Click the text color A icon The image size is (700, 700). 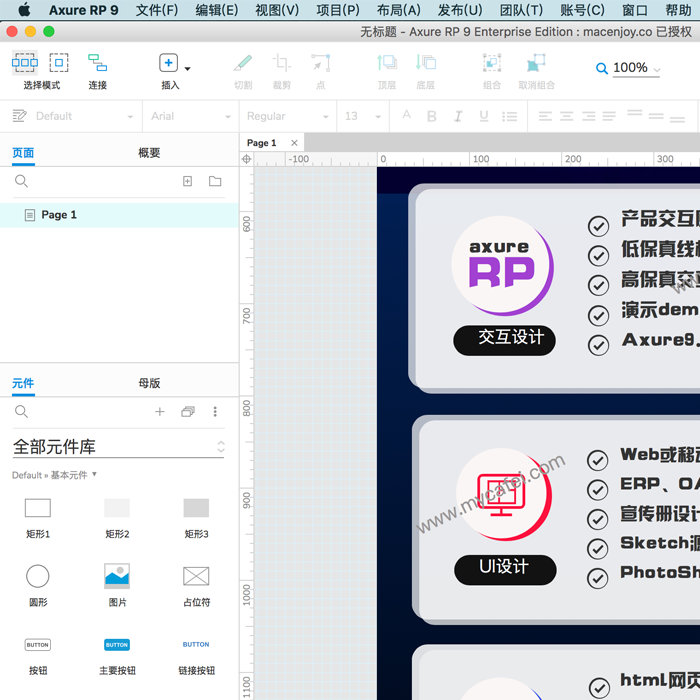point(406,115)
